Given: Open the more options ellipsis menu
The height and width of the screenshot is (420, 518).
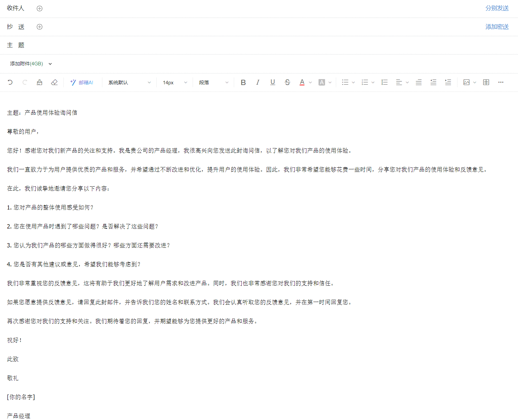Looking at the screenshot, I should click(501, 82).
